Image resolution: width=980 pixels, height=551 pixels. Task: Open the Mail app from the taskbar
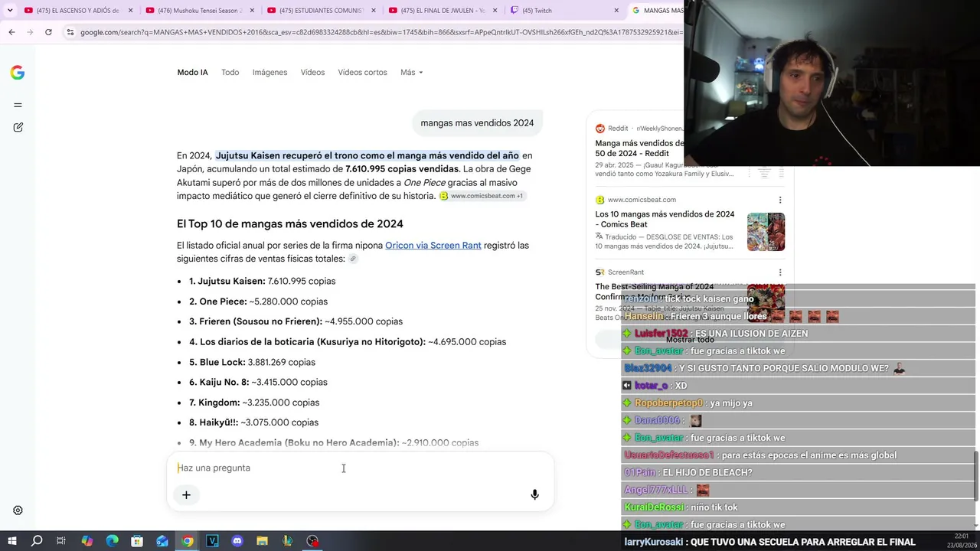[162, 541]
